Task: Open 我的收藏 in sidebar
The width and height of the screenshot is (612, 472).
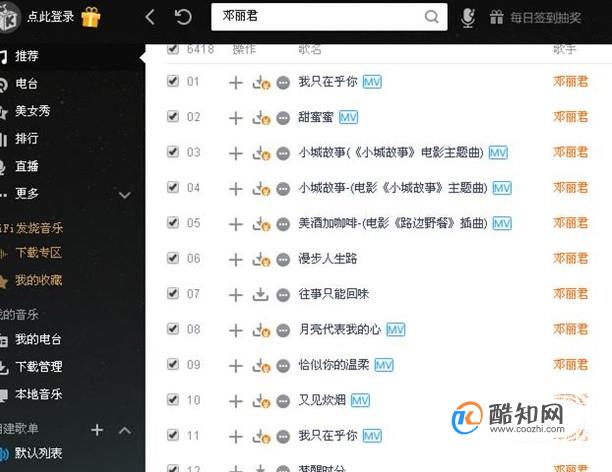Action: tap(39, 280)
